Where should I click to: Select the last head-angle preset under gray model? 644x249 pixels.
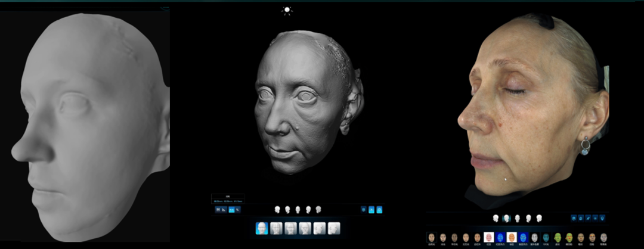pyautogui.click(x=318, y=210)
